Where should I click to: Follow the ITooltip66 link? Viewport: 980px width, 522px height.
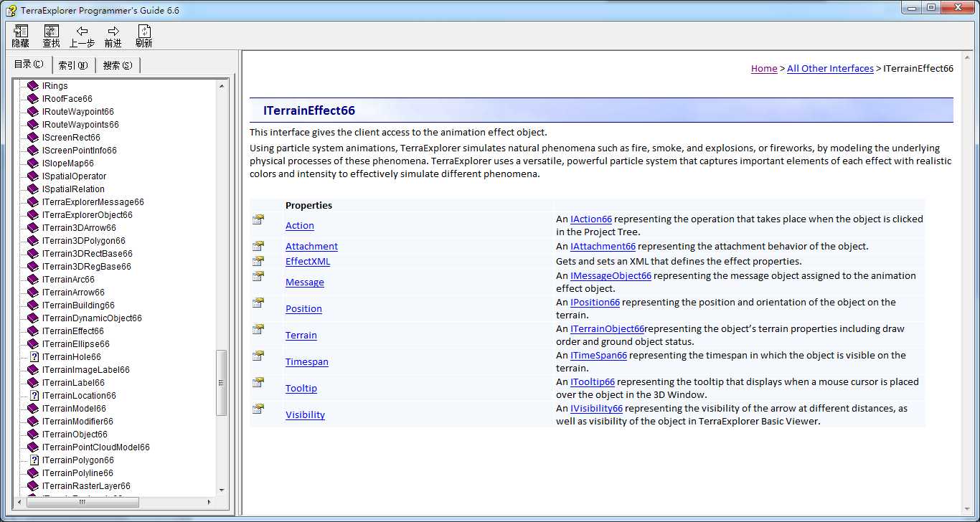click(x=593, y=381)
